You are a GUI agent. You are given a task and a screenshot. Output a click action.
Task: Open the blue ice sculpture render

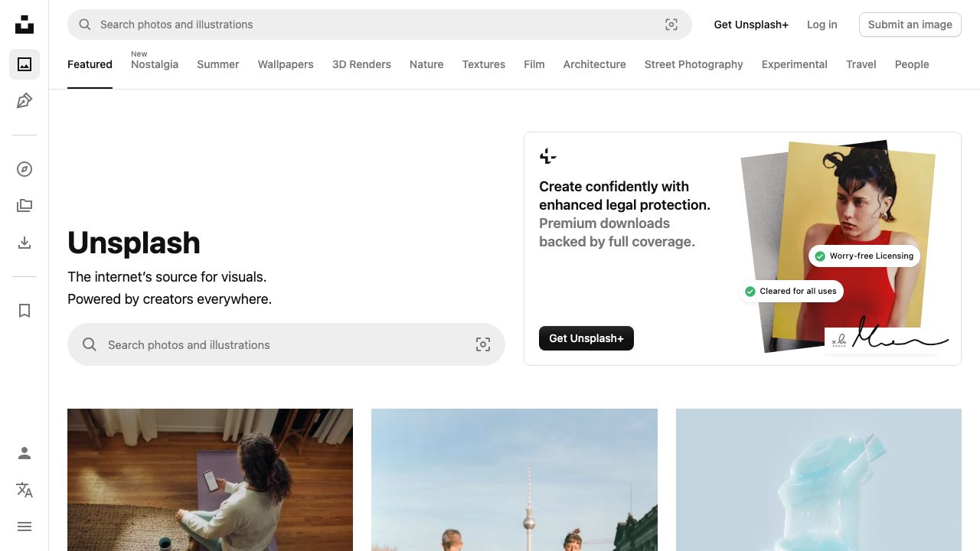click(818, 480)
